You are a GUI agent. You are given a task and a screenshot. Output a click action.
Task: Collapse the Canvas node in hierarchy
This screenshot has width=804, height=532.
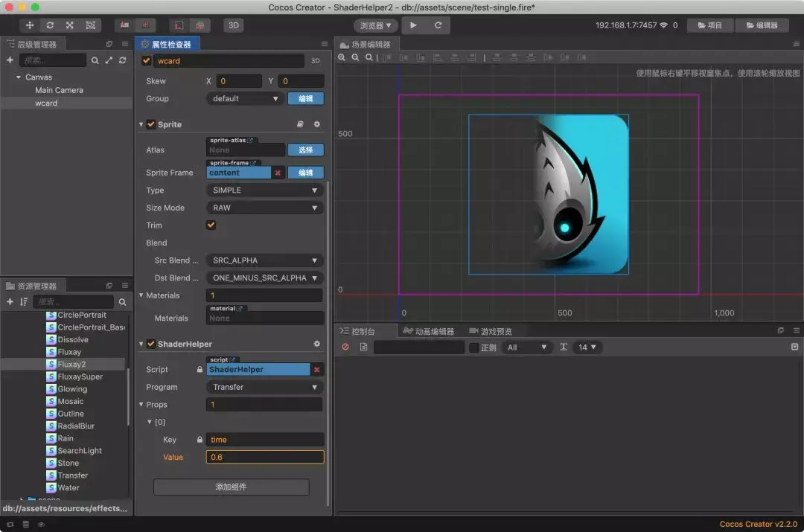[x=19, y=77]
